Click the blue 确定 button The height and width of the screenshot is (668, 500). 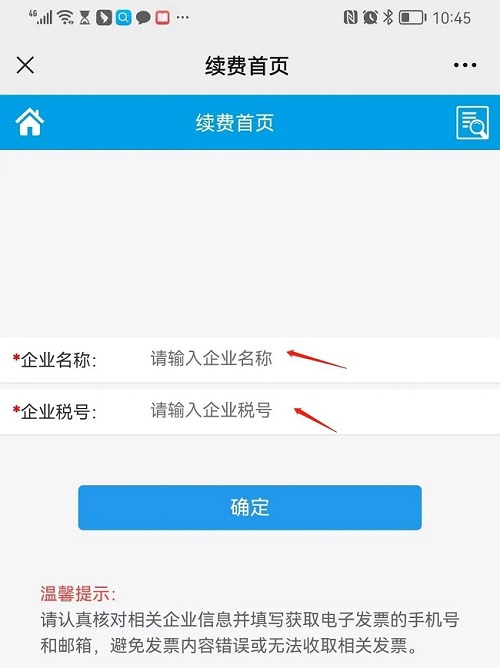click(x=250, y=507)
